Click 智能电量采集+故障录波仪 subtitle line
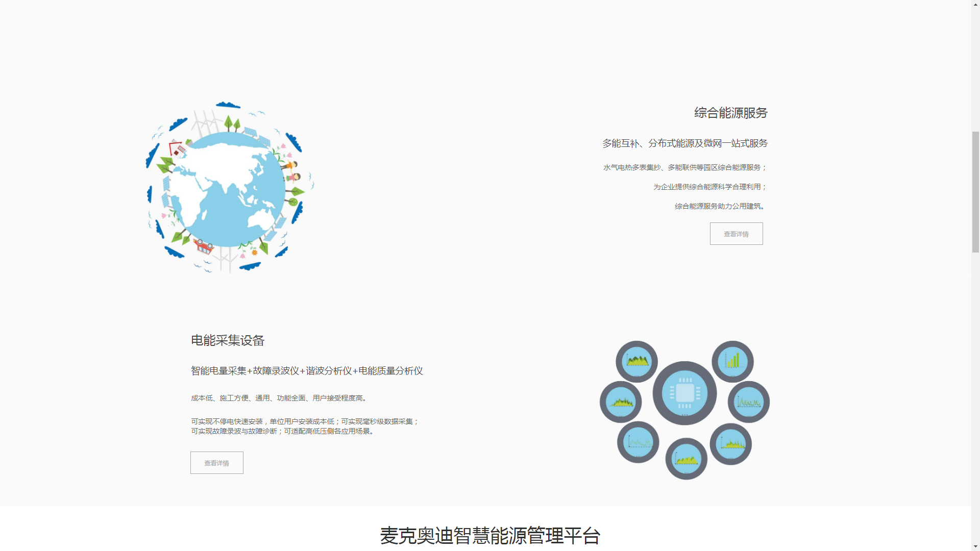This screenshot has width=980, height=551. click(x=307, y=371)
